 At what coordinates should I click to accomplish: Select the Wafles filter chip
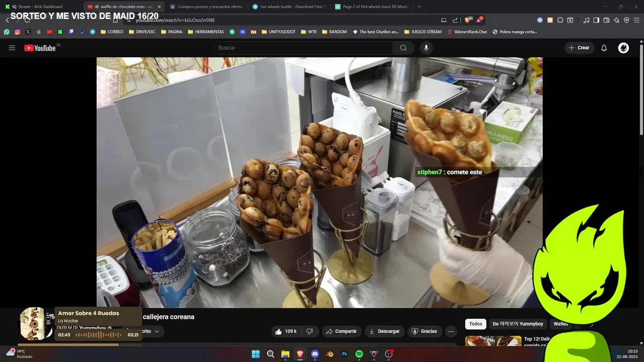(560, 324)
